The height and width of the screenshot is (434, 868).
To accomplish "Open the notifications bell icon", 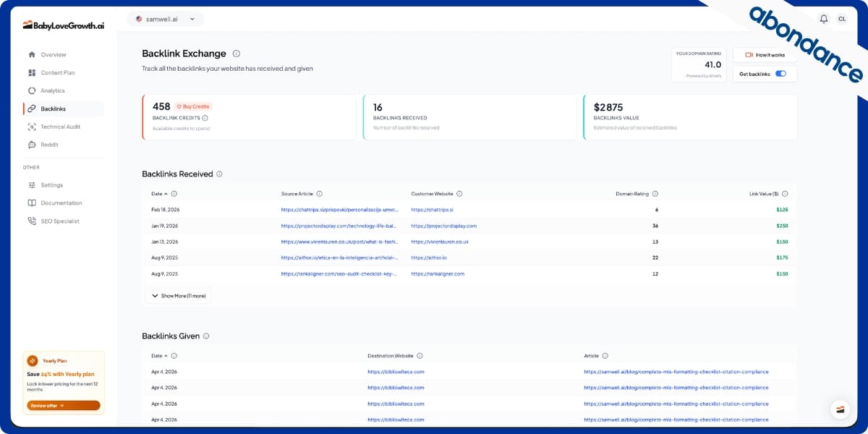I will [823, 19].
